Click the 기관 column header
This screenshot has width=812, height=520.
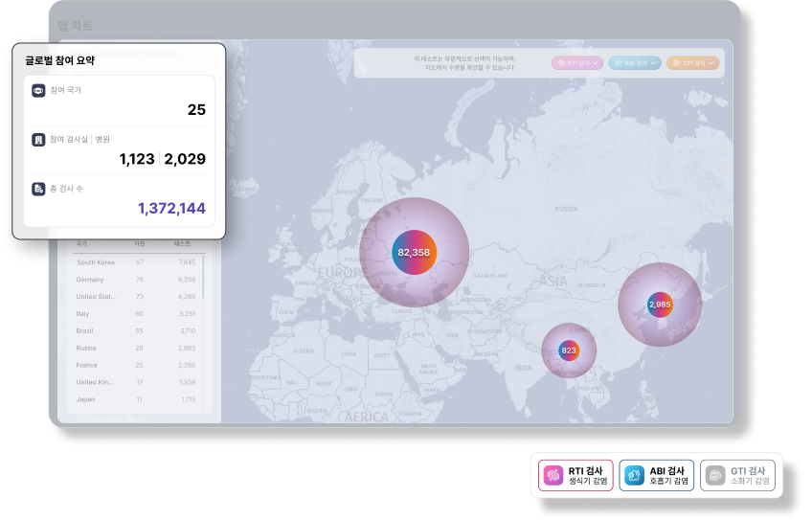click(139, 243)
